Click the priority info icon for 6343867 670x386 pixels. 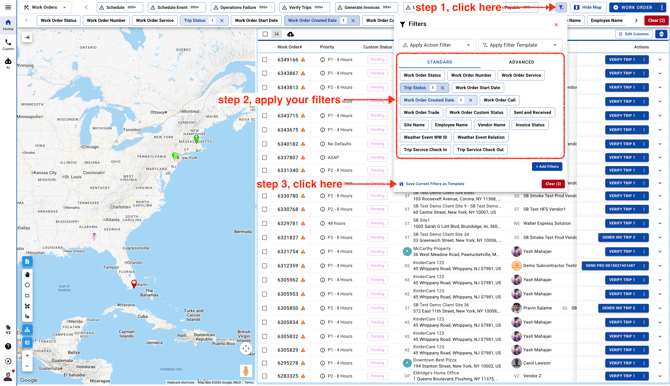coord(323,74)
